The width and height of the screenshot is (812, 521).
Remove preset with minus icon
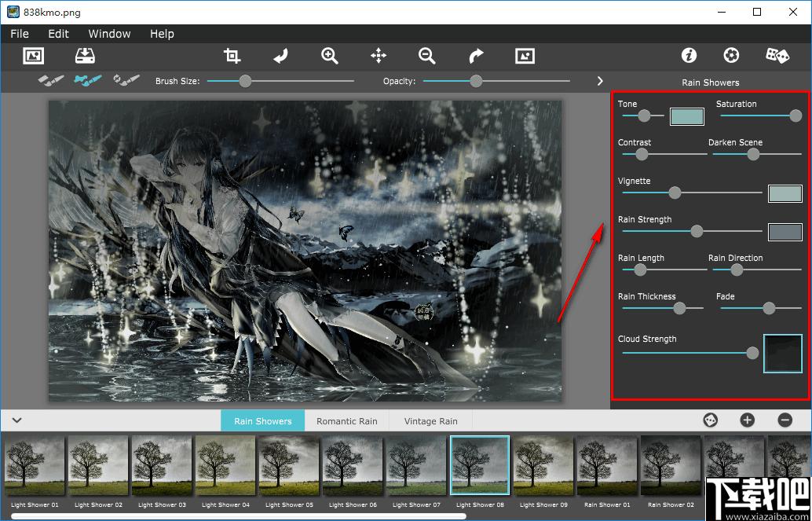pos(785,420)
